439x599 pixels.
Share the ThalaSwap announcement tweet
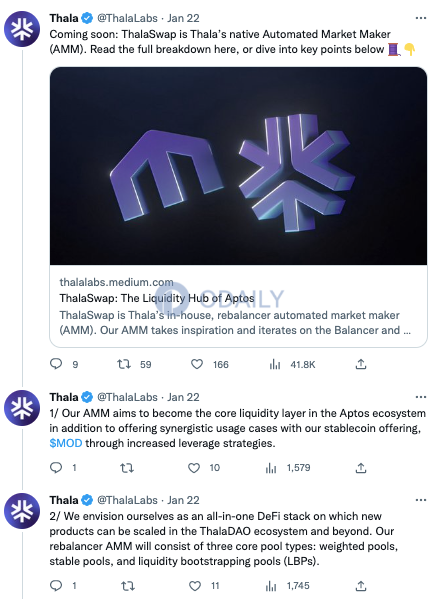click(x=361, y=364)
